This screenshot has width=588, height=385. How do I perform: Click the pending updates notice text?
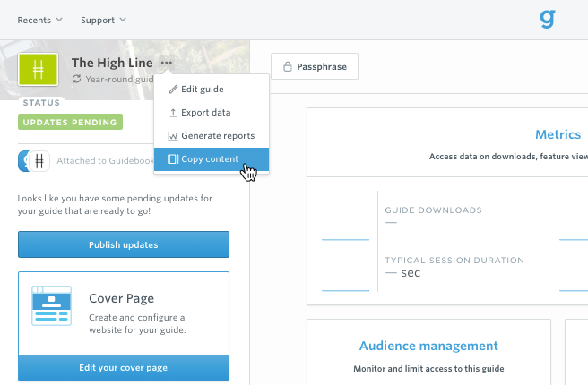pos(115,204)
